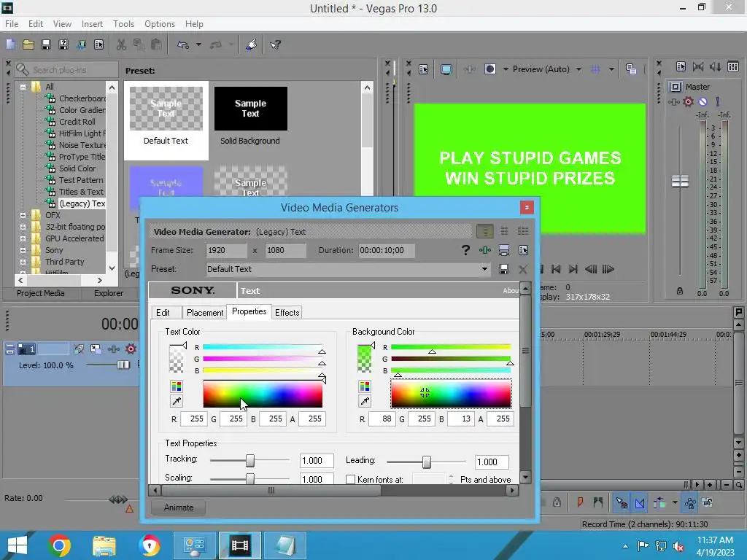Open overlays grid dropdown arrow in preview
Viewport: 747px width, 560px height.
[611, 69]
